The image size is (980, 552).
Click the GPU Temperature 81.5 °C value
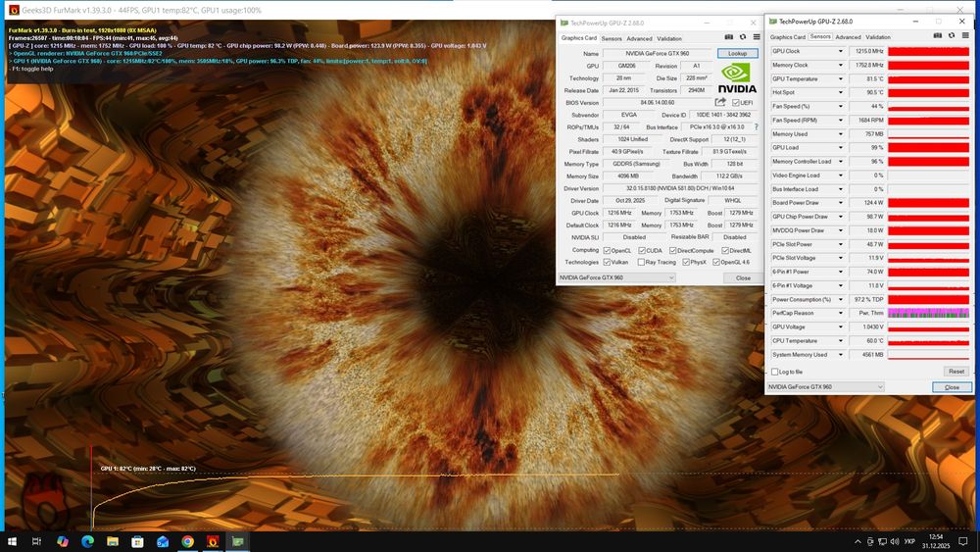pos(867,78)
